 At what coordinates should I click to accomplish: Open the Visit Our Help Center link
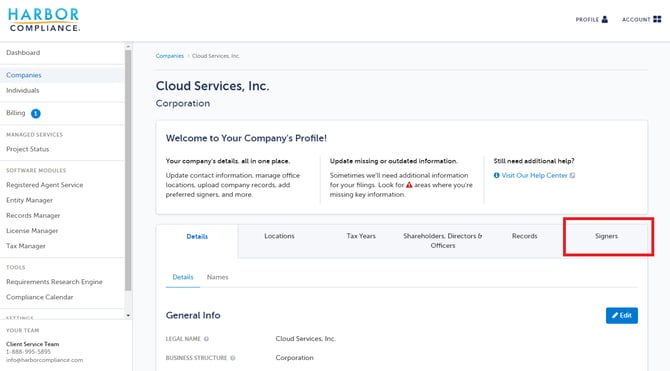click(x=534, y=175)
